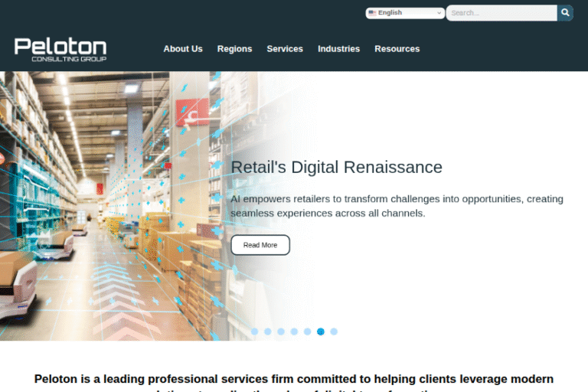Click the Retail's Digital Renaissance headline
This screenshot has width=588, height=392.
(336, 168)
